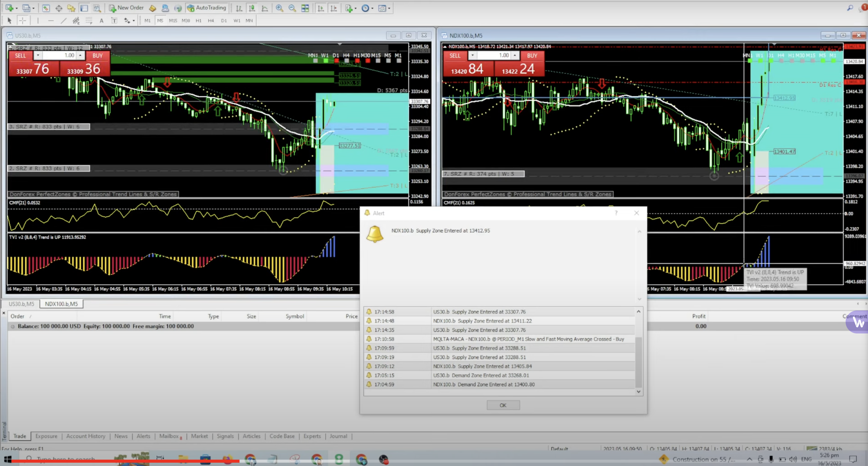Switch timeframe to M15
Image resolution: width=868 pixels, height=466 pixels.
[173, 21]
